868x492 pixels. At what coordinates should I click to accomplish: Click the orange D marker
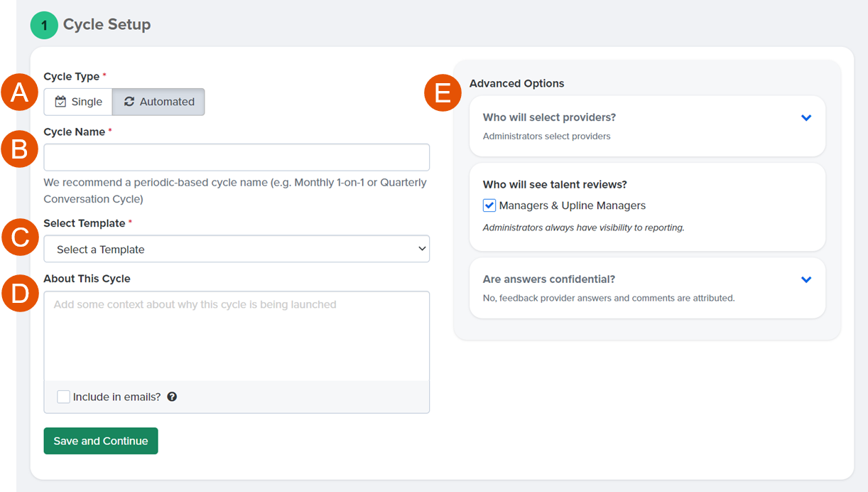(18, 294)
